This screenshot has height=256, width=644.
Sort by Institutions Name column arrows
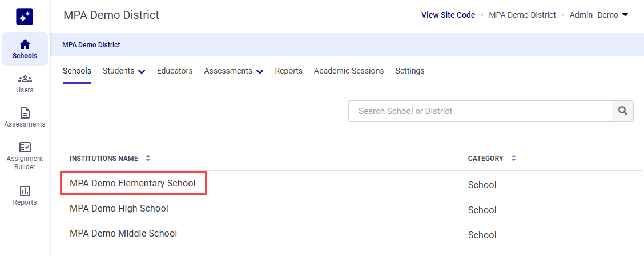click(148, 158)
